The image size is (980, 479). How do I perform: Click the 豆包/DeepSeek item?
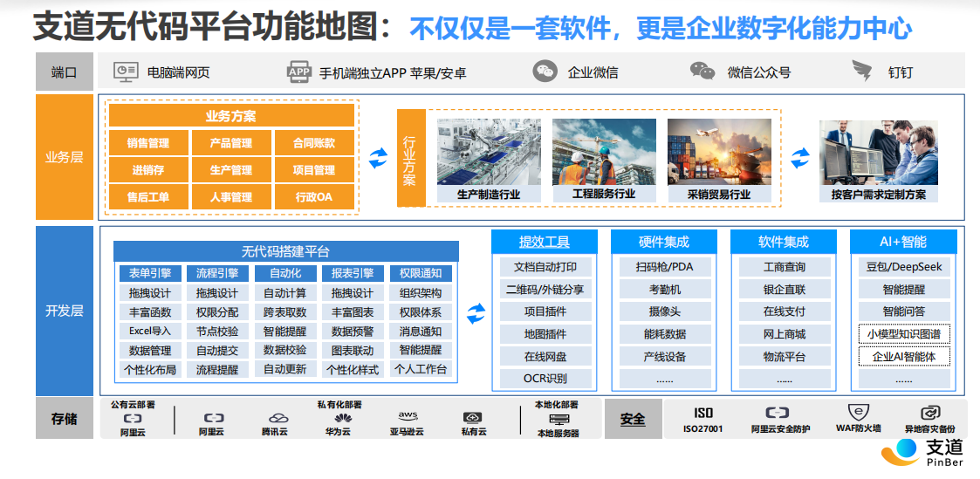(904, 267)
